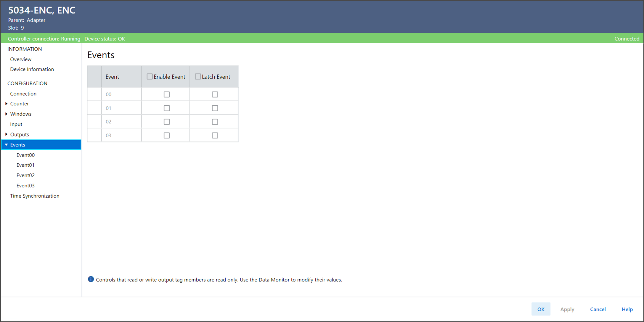The height and width of the screenshot is (322, 644).
Task: Open the Device Information page
Action: (x=32, y=69)
